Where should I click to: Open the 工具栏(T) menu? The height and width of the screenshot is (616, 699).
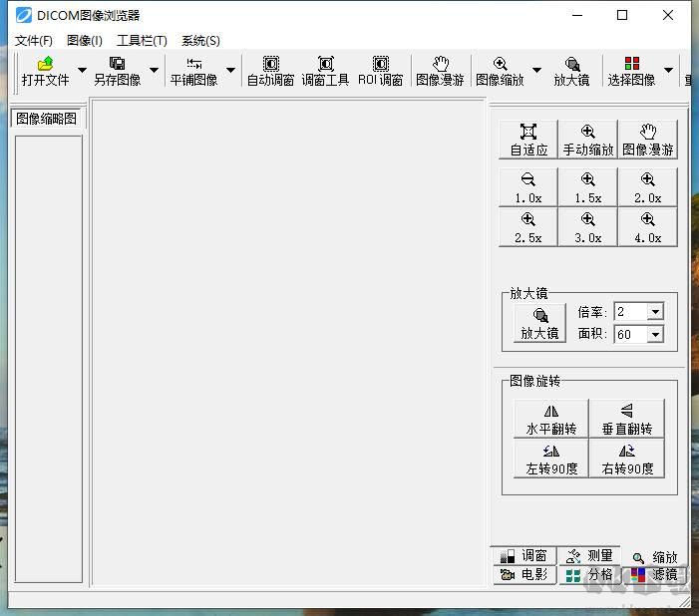coord(142,41)
